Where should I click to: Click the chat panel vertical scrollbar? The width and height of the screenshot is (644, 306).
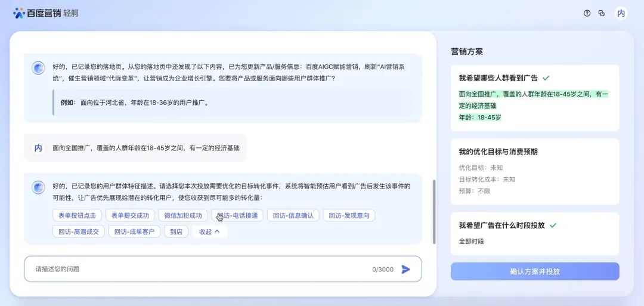(434, 212)
